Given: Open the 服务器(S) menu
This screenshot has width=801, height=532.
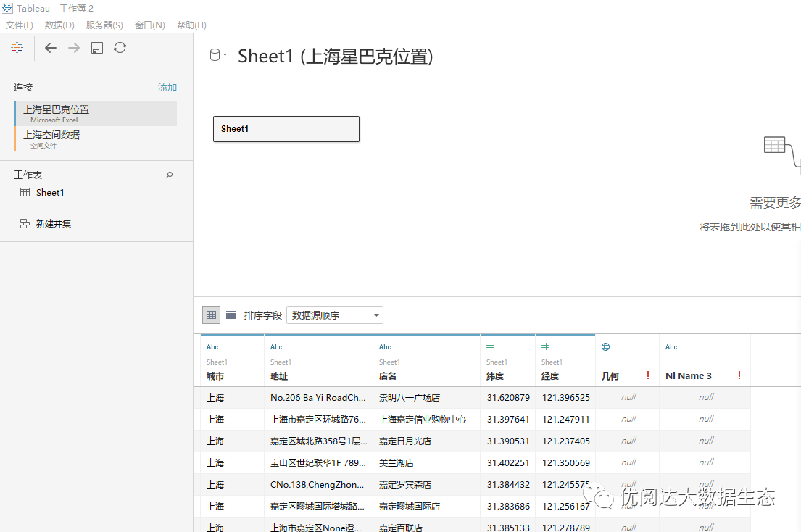Looking at the screenshot, I should click(x=104, y=25).
